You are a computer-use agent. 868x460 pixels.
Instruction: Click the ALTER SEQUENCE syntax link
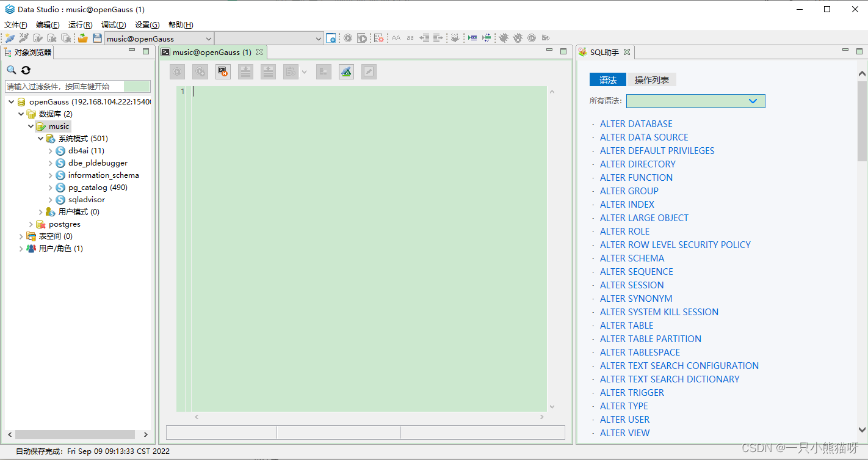636,272
